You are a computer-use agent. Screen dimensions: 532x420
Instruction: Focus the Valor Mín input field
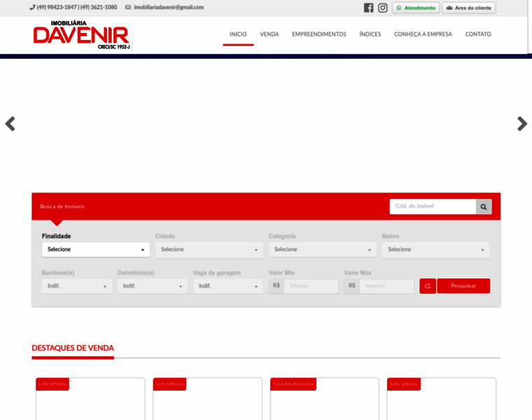click(311, 286)
